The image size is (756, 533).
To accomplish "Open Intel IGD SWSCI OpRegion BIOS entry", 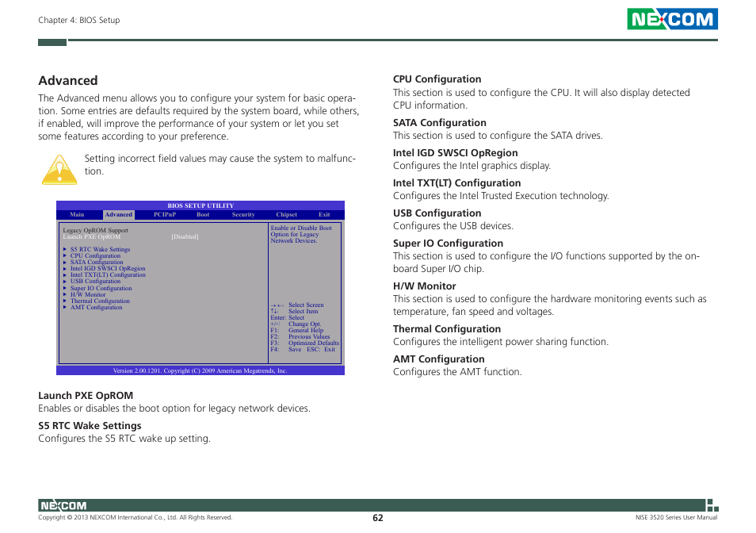I will [x=108, y=268].
